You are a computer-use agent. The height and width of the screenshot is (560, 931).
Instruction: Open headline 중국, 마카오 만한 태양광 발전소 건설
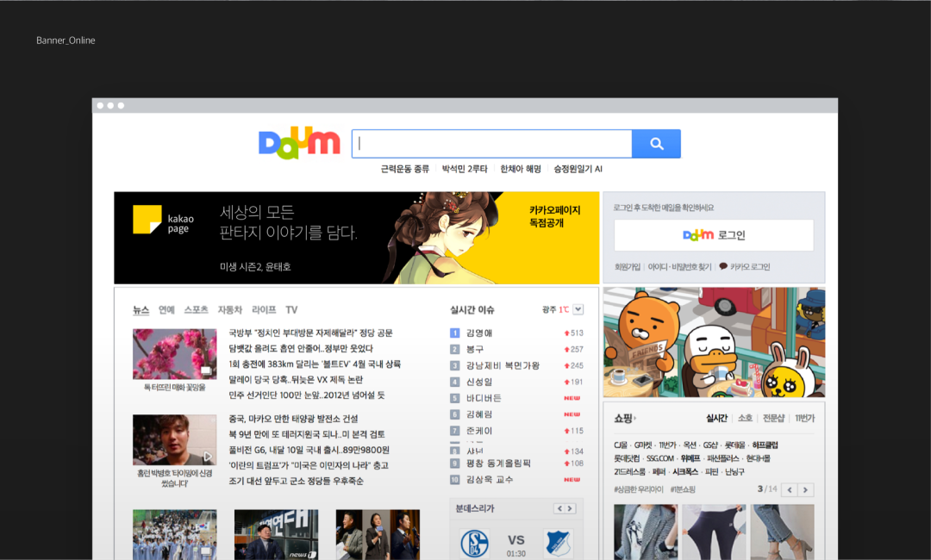click(x=293, y=419)
